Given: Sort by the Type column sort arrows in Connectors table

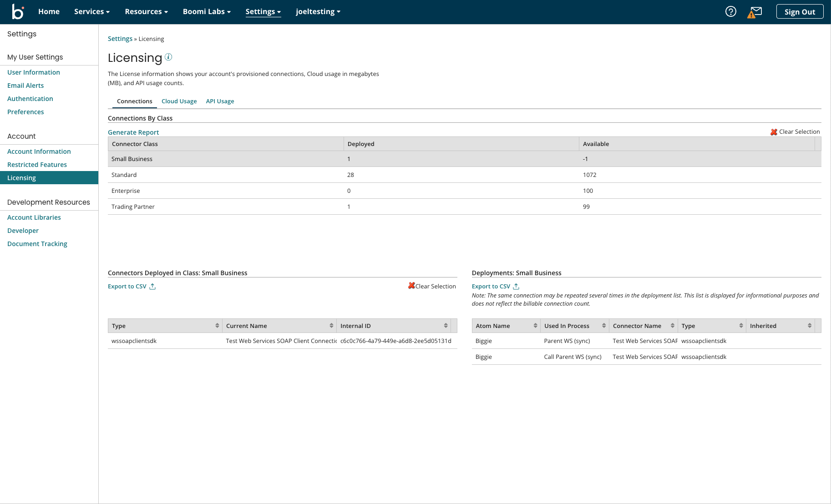Looking at the screenshot, I should point(217,326).
